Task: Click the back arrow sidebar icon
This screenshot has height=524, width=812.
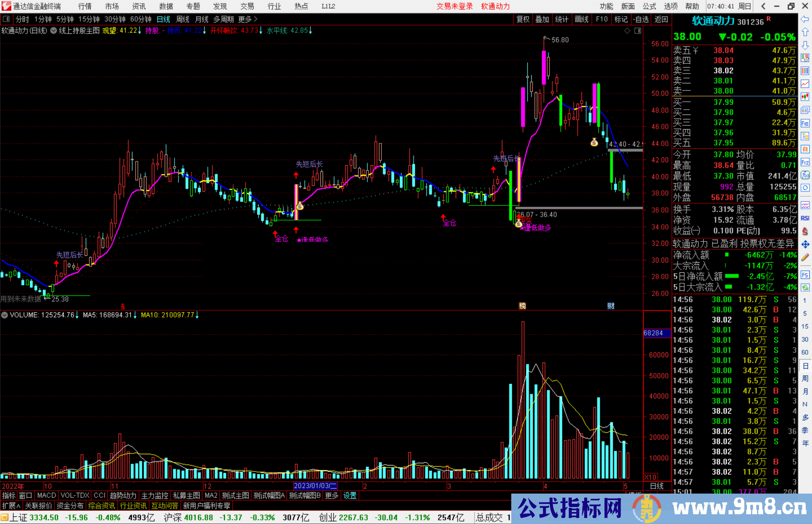Action: [805, 19]
